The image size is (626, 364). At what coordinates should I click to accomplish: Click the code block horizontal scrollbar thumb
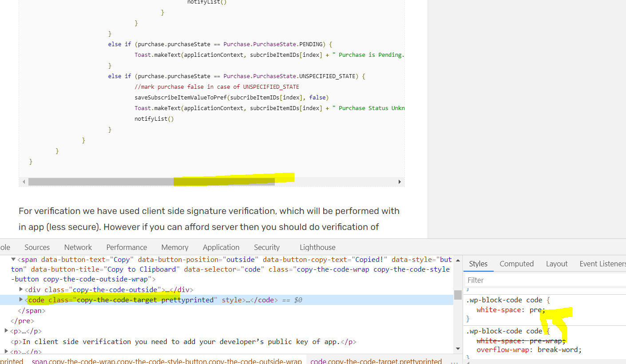click(151, 182)
